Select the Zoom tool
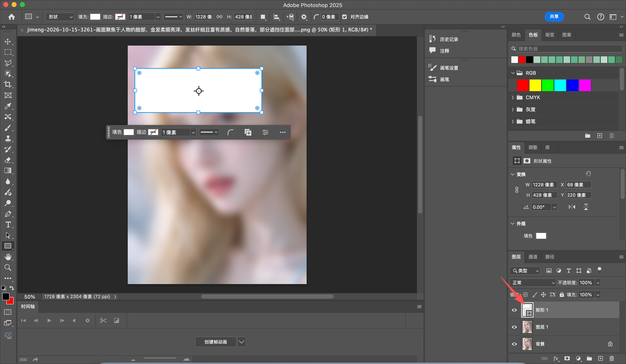 coord(8,268)
